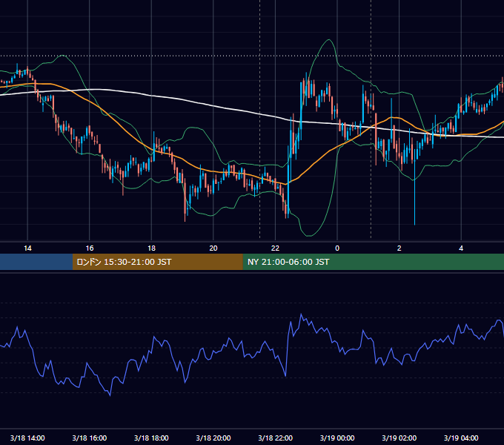Screen dimensions: 504x445
Task: Click the 3/18 14:00 timestamp label
Action: (x=27, y=438)
